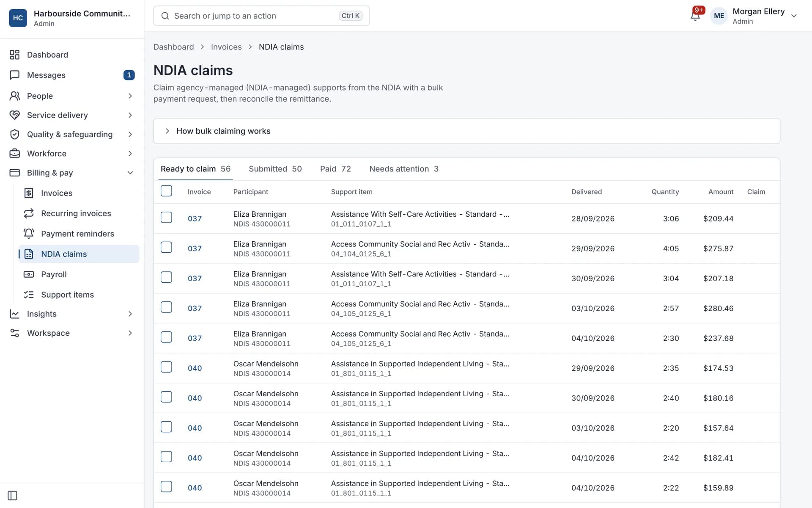
Task: Expand the Workforce section chevron
Action: click(130, 153)
